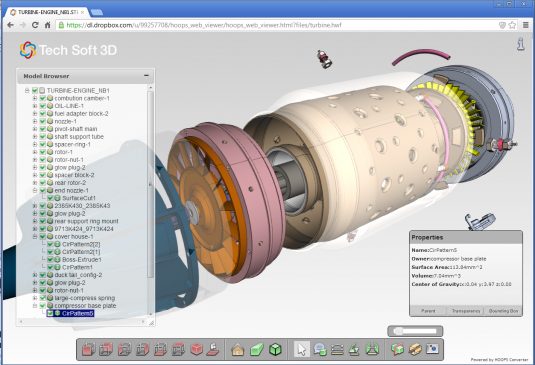Select the TURBINE-ENGINE_NB1 browser tab
This screenshot has width=535, height=365.
pyautogui.click(x=47, y=12)
